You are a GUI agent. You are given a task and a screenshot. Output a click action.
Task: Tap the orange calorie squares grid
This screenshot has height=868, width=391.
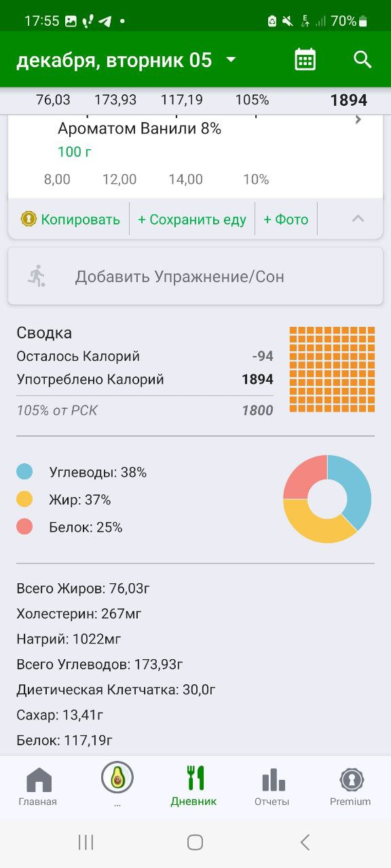pyautogui.click(x=333, y=370)
